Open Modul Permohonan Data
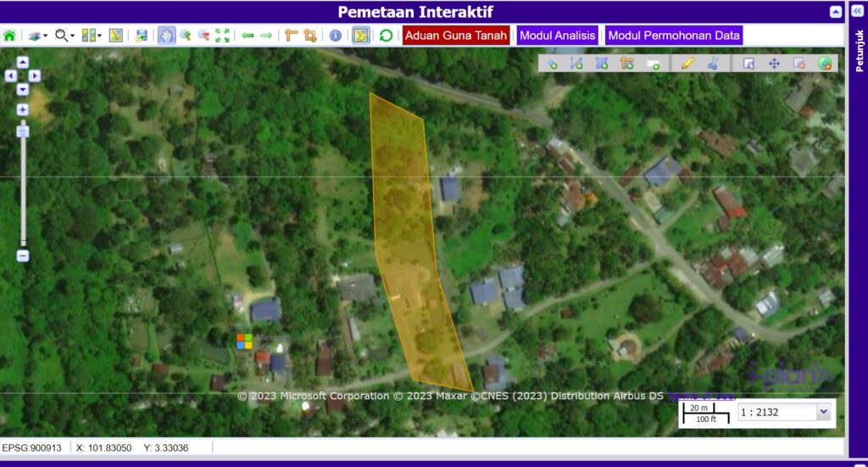868x467 pixels. [674, 36]
